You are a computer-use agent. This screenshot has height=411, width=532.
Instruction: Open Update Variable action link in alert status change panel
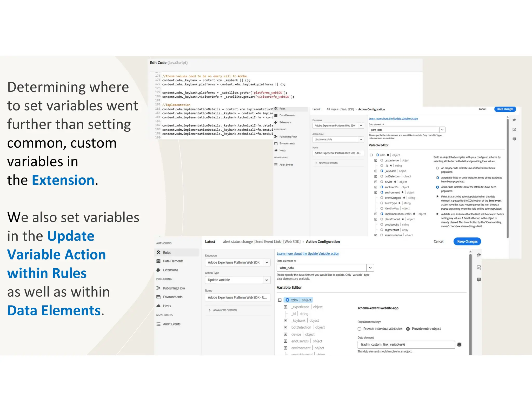point(308,254)
